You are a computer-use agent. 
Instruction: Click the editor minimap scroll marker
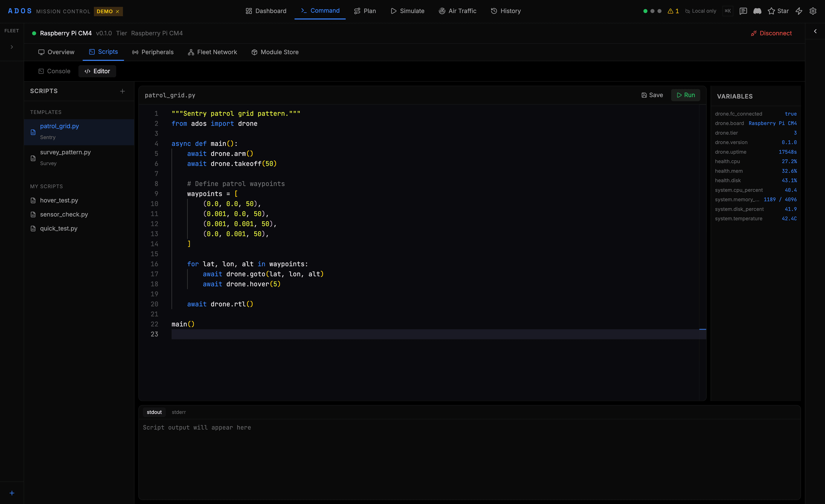pyautogui.click(x=703, y=329)
